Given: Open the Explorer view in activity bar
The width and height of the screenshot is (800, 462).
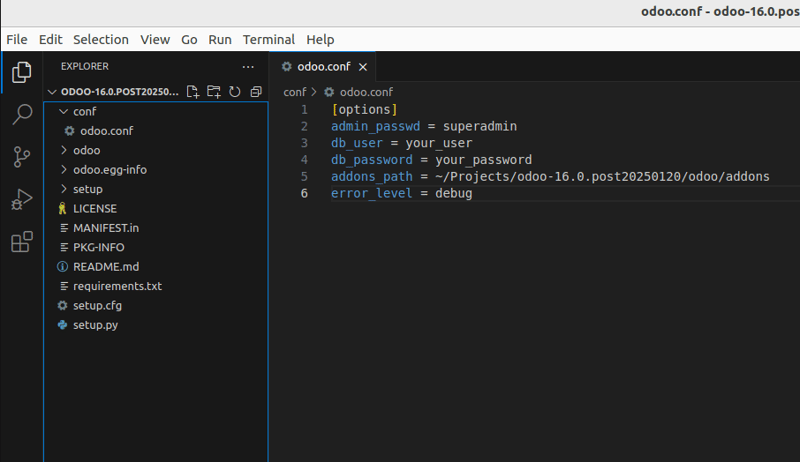Looking at the screenshot, I should [x=21, y=72].
